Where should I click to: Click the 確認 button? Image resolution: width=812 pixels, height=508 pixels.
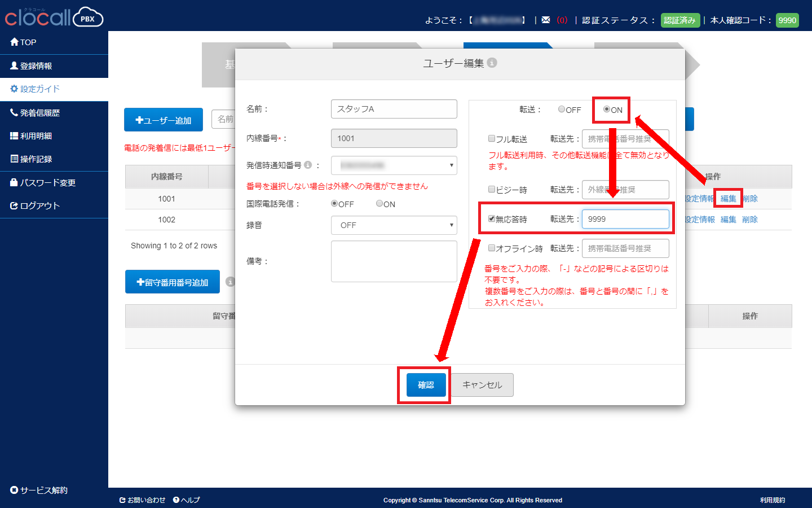point(426,385)
